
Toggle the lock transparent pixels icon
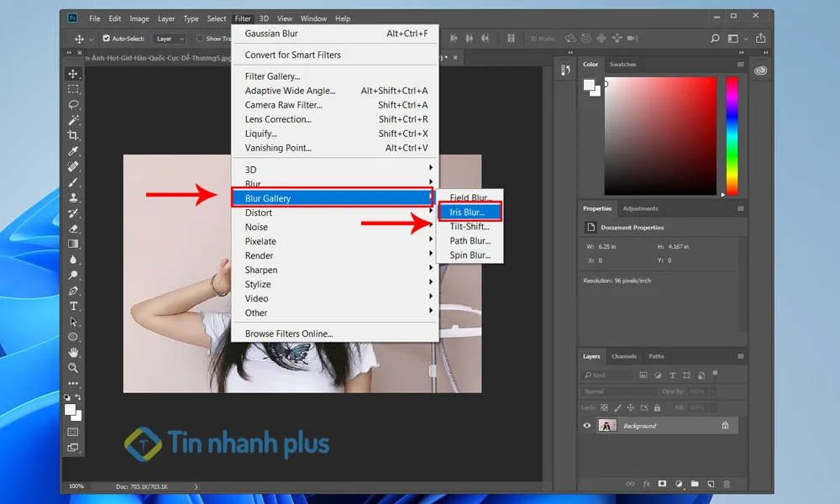[604, 407]
